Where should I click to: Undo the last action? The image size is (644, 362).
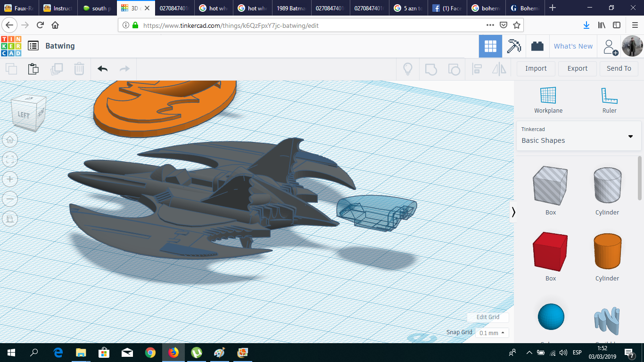pyautogui.click(x=102, y=69)
